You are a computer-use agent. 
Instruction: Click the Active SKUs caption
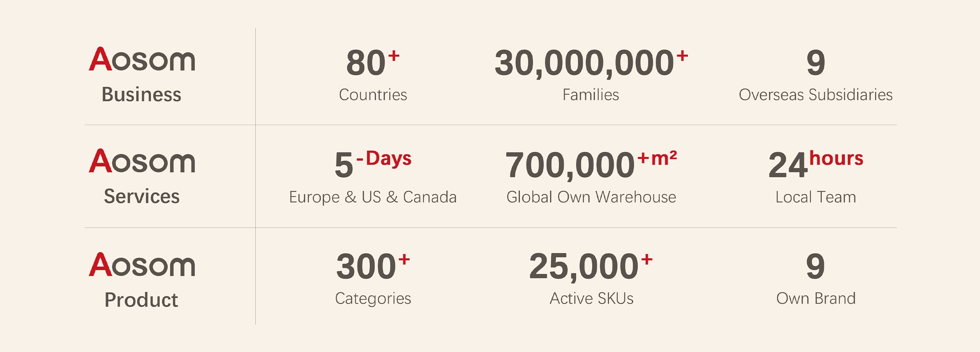[591, 298]
